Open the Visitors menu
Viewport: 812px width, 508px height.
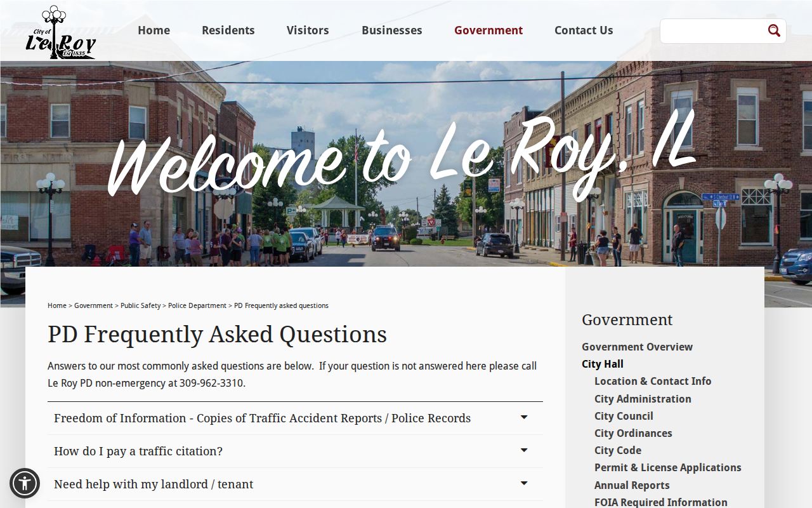308,30
